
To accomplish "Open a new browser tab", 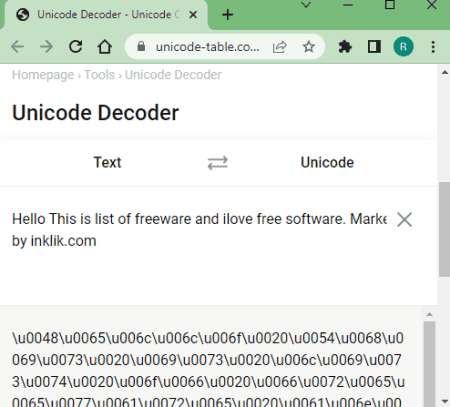I will tap(228, 15).
